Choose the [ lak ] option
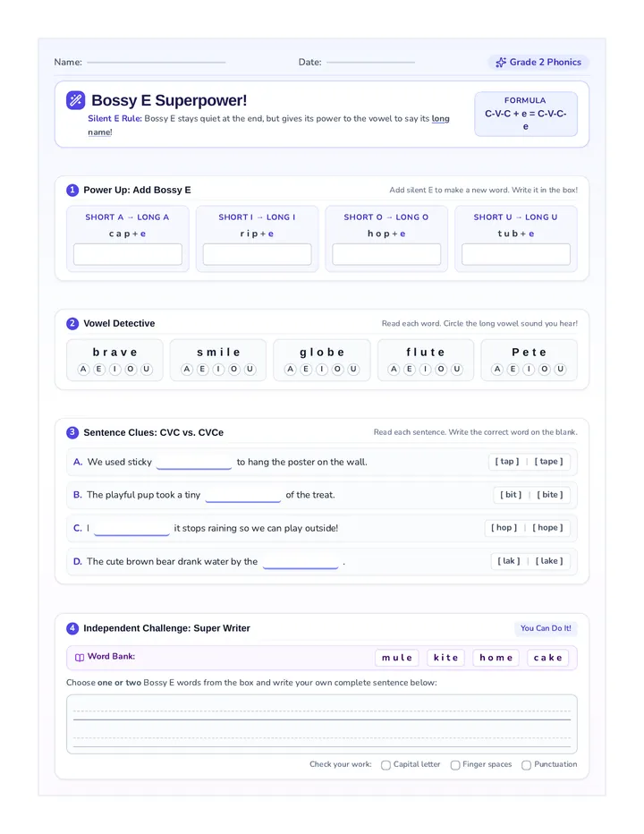The image size is (644, 834). point(509,561)
